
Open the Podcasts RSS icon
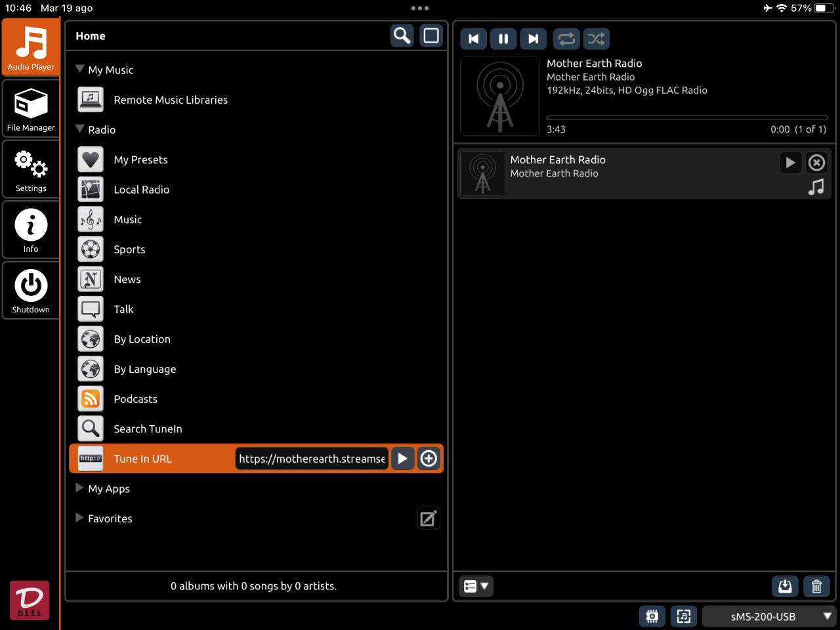pos(91,399)
